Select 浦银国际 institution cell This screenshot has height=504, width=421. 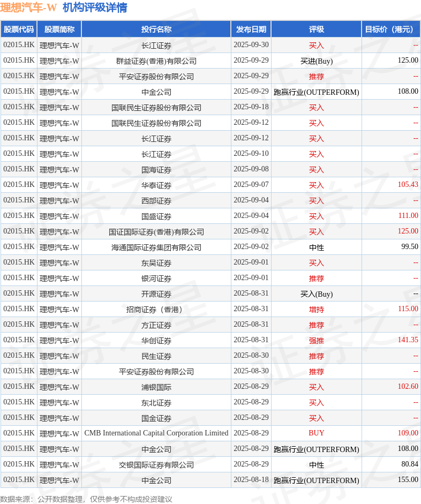156,387
